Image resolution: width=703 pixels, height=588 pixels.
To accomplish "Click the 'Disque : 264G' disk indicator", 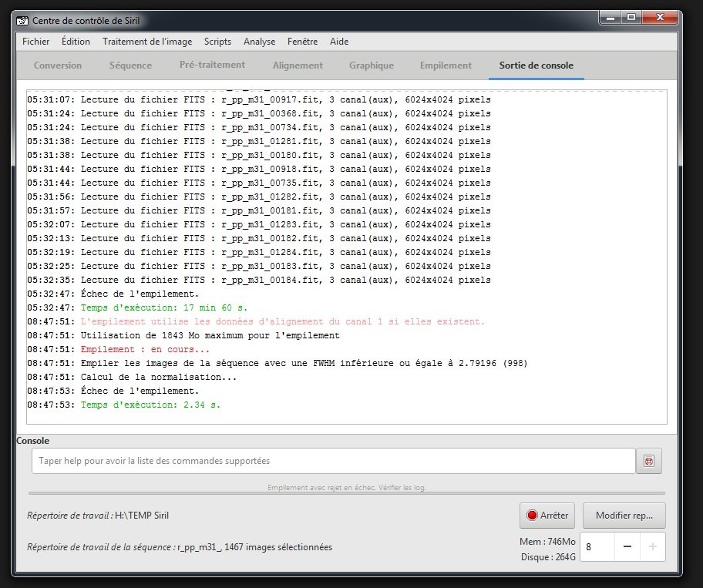I will (548, 557).
